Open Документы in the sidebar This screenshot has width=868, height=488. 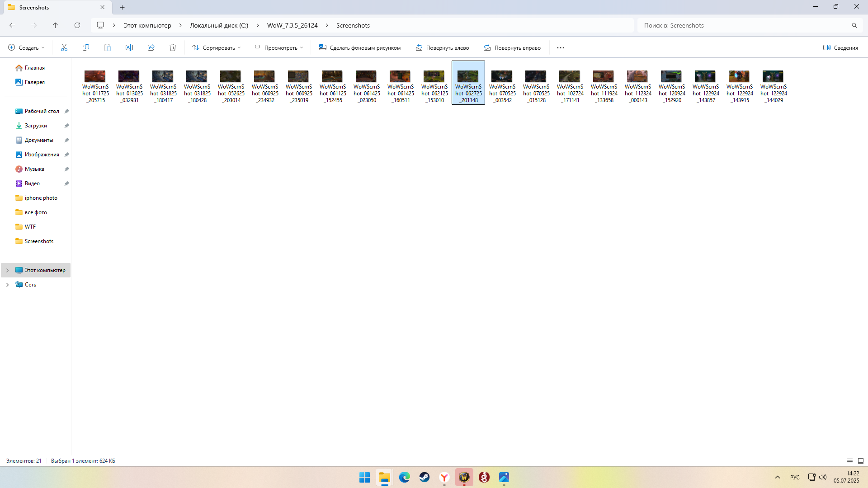tap(35, 140)
